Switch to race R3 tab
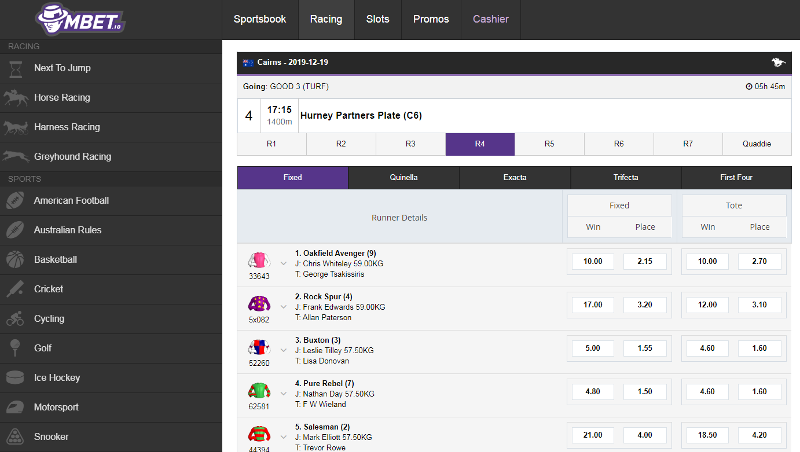The height and width of the screenshot is (452, 800). pyautogui.click(x=410, y=144)
